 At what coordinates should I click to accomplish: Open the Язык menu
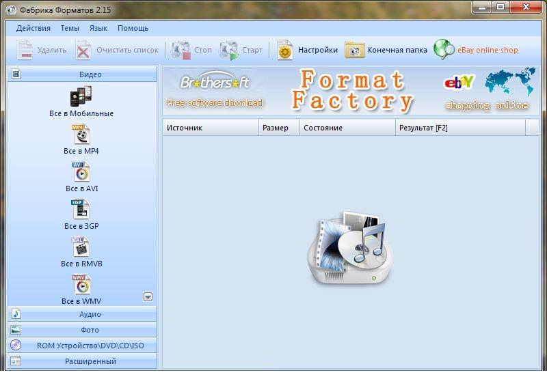click(x=98, y=28)
